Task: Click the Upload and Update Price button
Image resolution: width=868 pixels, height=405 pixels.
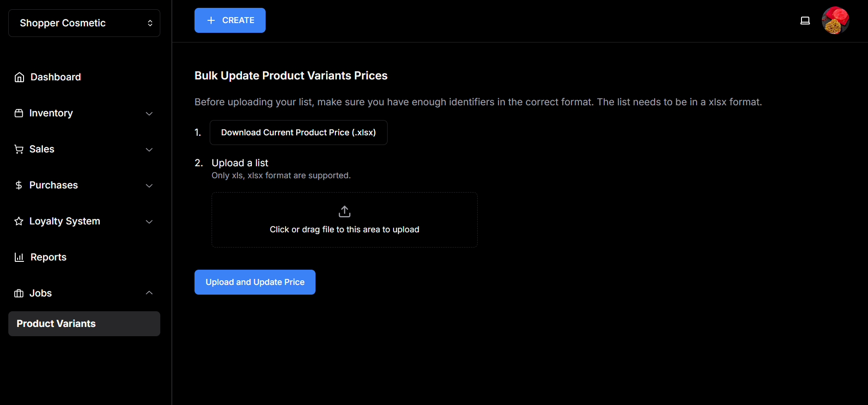Action: coord(255,282)
